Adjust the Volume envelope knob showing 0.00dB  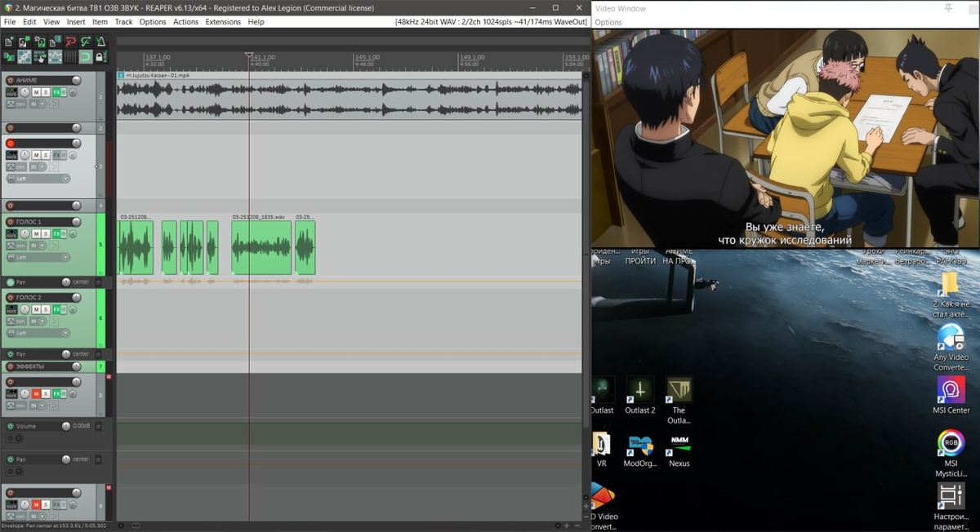[x=66, y=426]
